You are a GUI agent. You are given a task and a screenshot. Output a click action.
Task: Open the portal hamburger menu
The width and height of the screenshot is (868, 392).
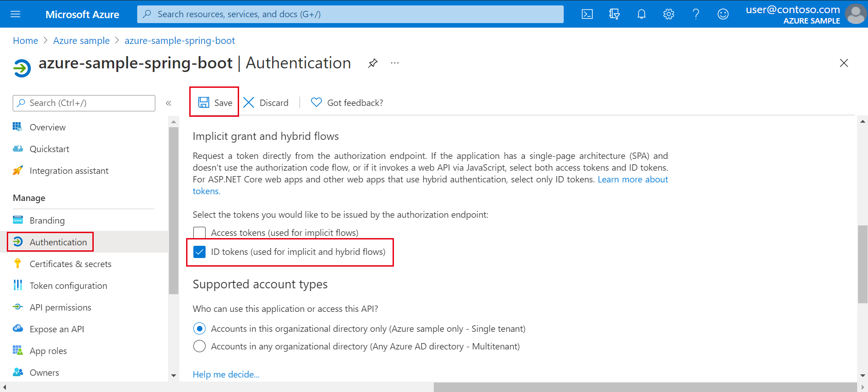[15, 14]
